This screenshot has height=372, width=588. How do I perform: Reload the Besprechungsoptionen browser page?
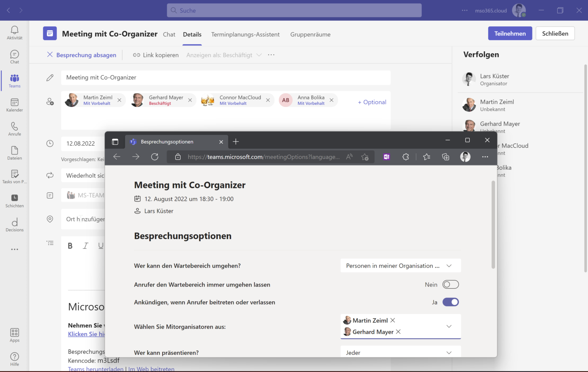pyautogui.click(x=155, y=157)
